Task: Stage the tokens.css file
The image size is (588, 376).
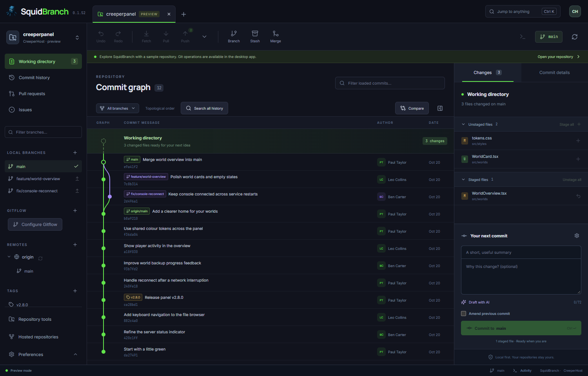Action: (x=578, y=141)
